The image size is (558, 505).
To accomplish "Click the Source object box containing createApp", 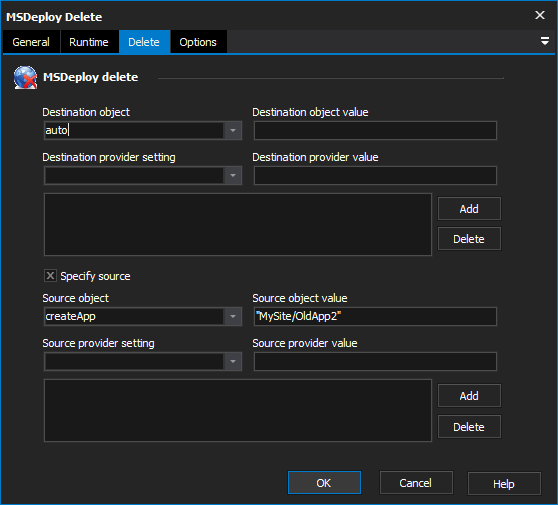I will (x=135, y=316).
